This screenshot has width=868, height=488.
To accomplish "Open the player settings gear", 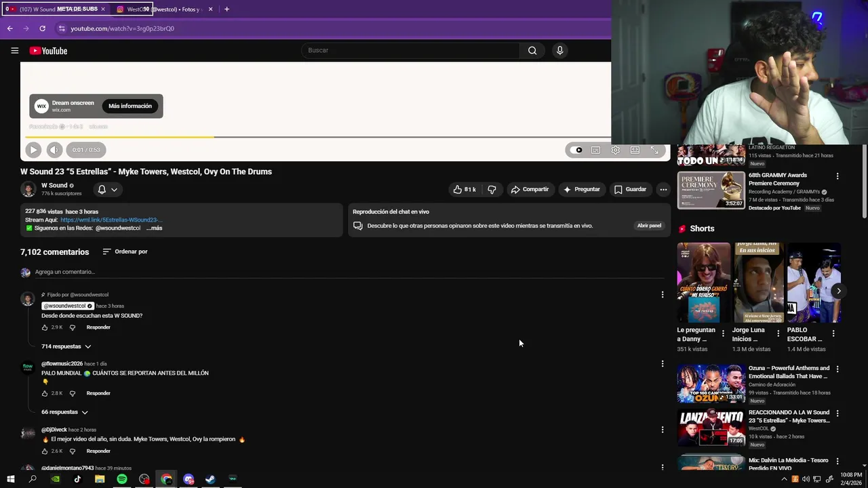I will (x=615, y=150).
